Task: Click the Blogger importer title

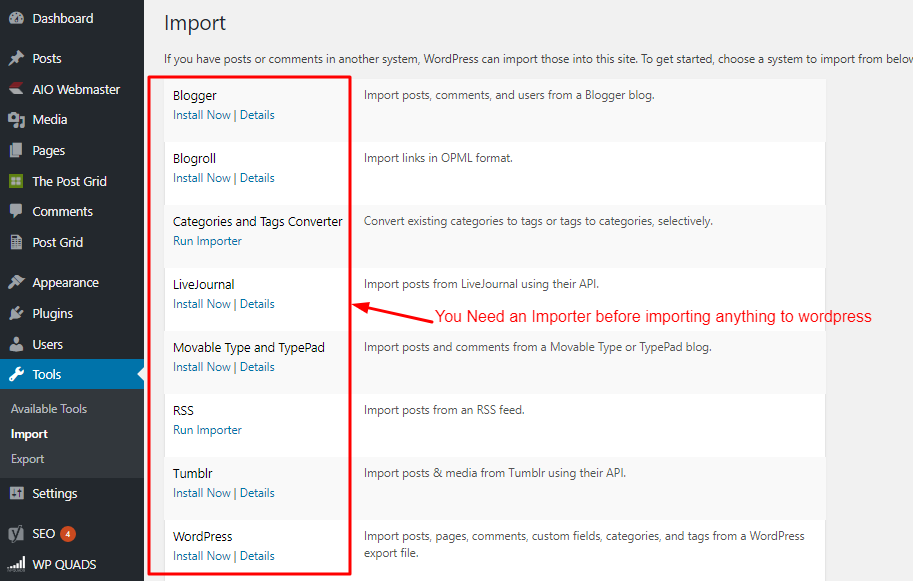Action: 194,95
